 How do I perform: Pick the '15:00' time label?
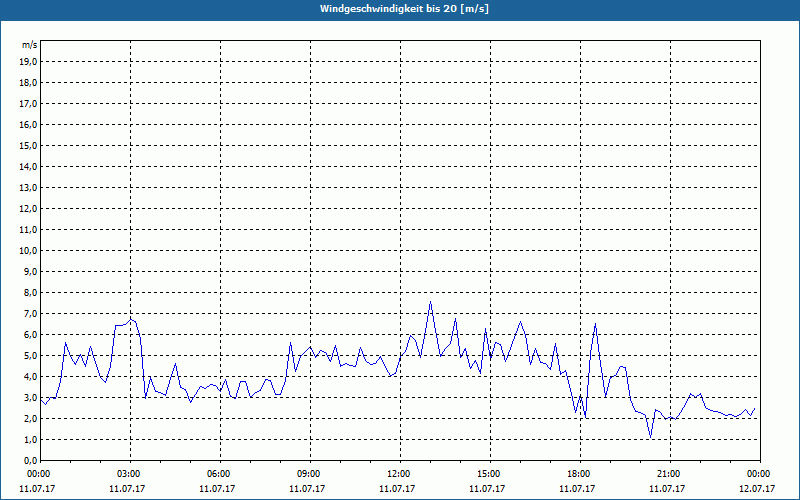(x=490, y=474)
